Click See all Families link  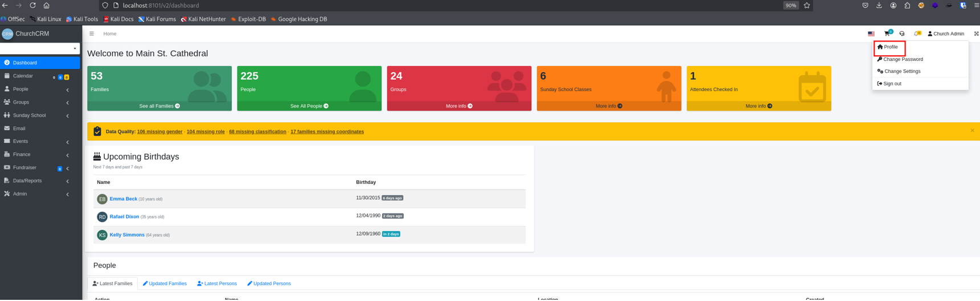tap(159, 106)
